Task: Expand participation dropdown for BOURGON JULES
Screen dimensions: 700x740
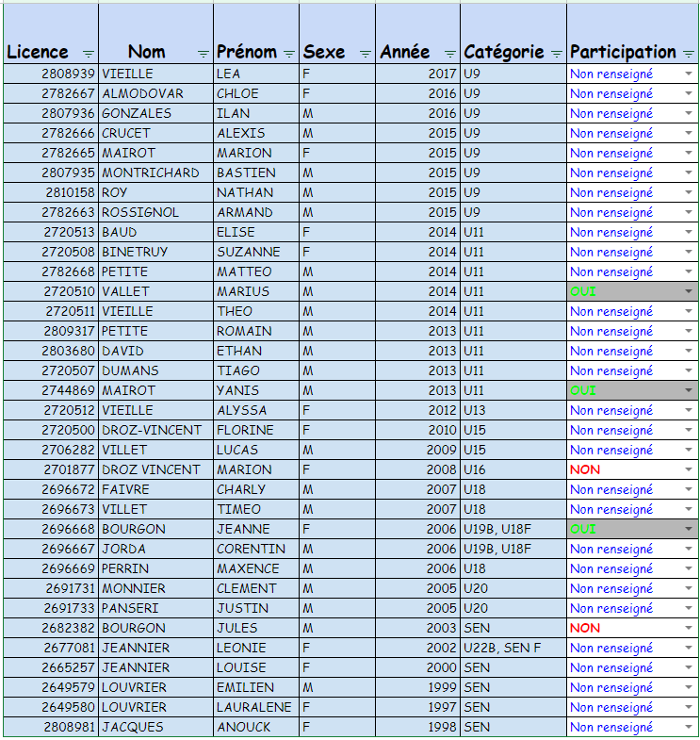Action: [689, 628]
